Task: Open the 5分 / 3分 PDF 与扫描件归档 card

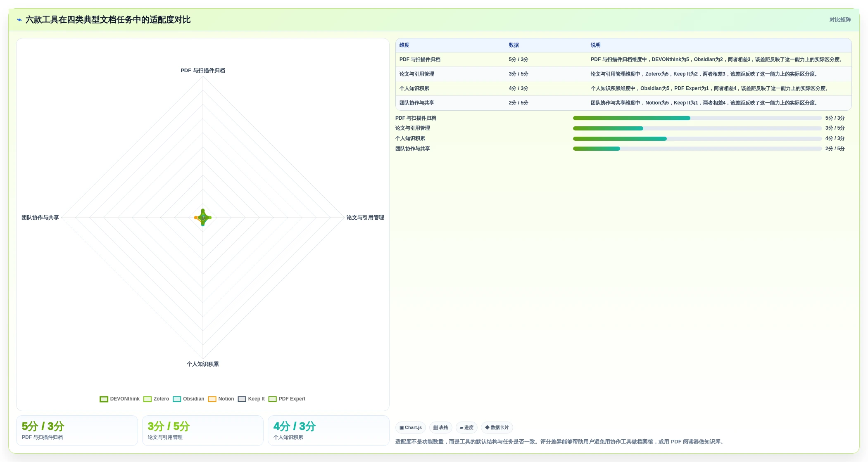Action: coord(77,431)
